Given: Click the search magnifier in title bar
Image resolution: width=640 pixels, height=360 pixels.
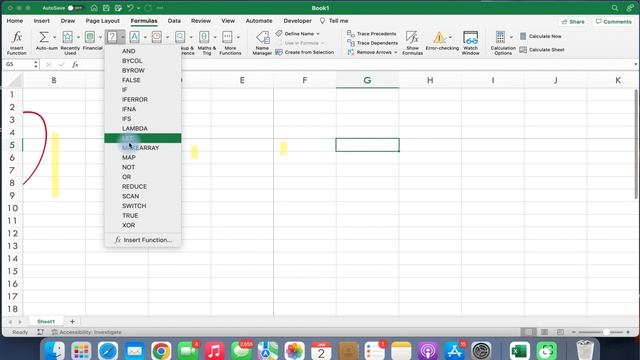Looking at the screenshot, I should coord(615,8).
